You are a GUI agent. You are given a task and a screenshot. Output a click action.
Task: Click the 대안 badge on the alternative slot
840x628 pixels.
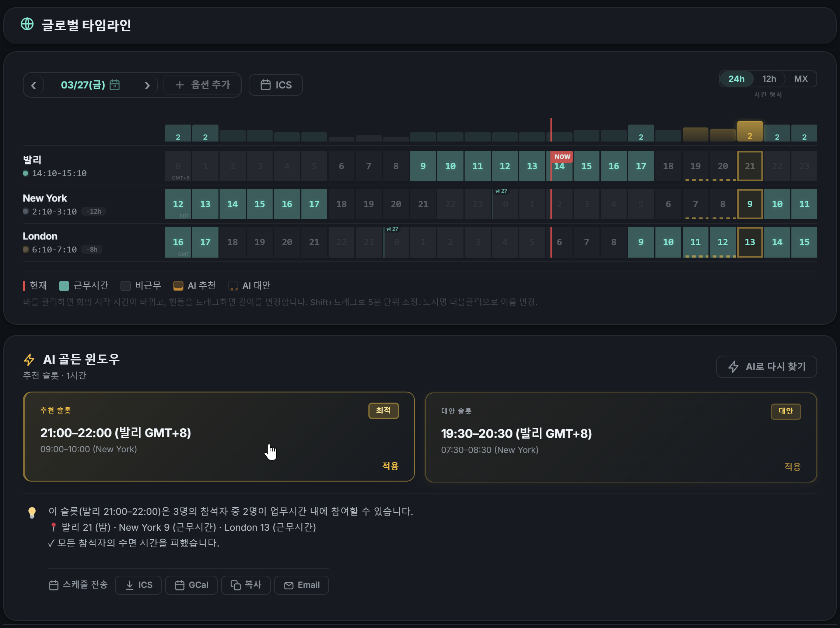(x=786, y=411)
